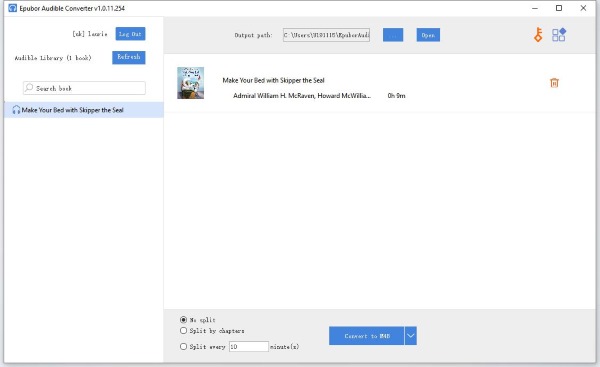Select the No split option
The image size is (600, 367).
pos(183,320)
